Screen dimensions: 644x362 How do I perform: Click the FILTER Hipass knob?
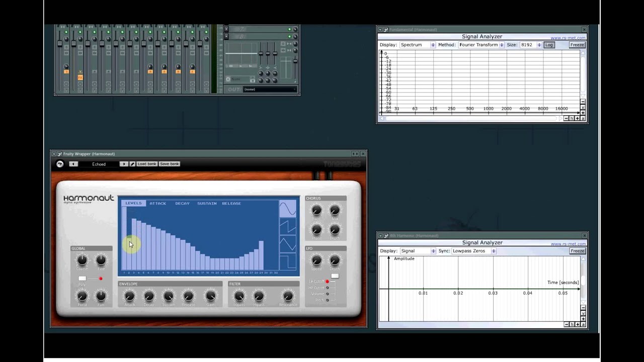259,296
